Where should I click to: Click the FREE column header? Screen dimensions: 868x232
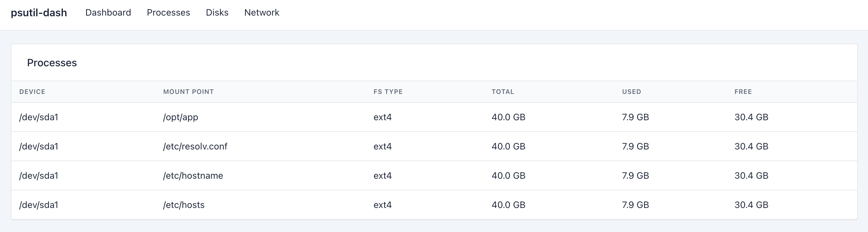(743, 92)
